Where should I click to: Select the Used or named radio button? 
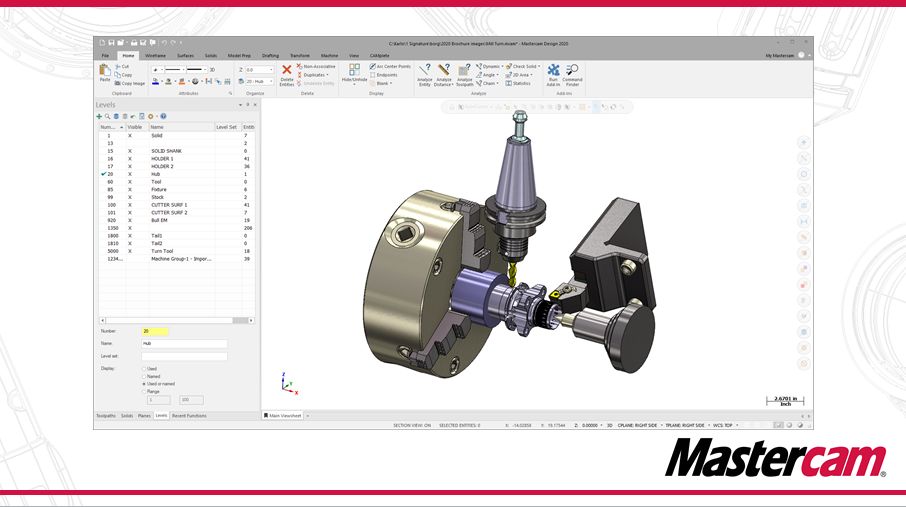[144, 384]
